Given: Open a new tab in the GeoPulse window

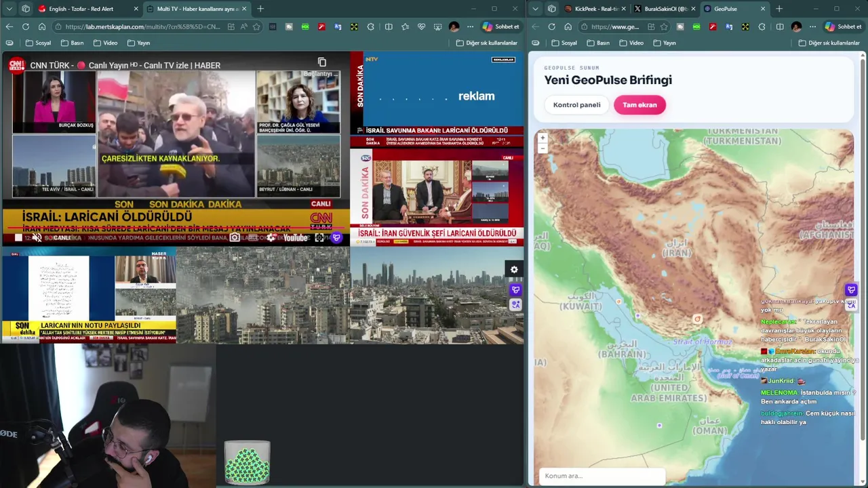Looking at the screenshot, I should coord(779,9).
